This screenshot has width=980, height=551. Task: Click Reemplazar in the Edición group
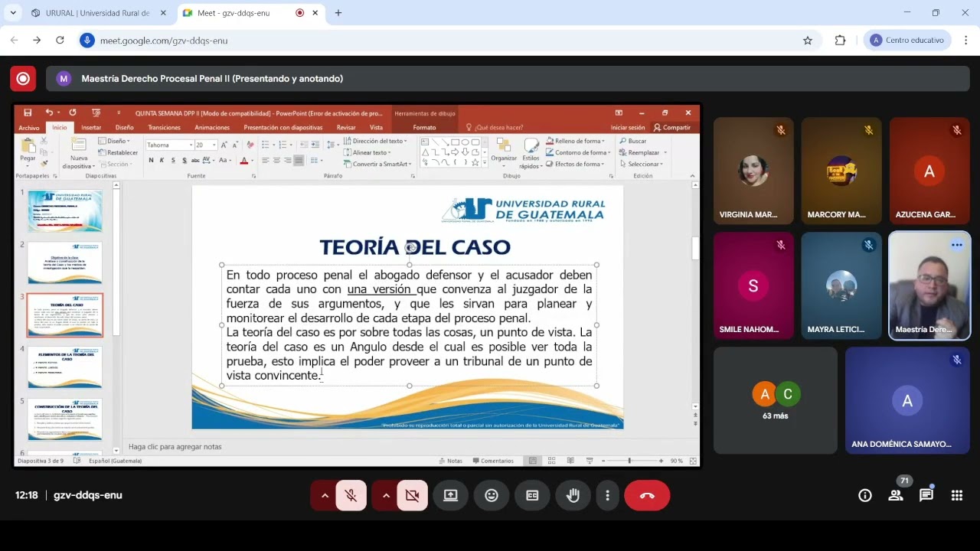[x=641, y=152]
